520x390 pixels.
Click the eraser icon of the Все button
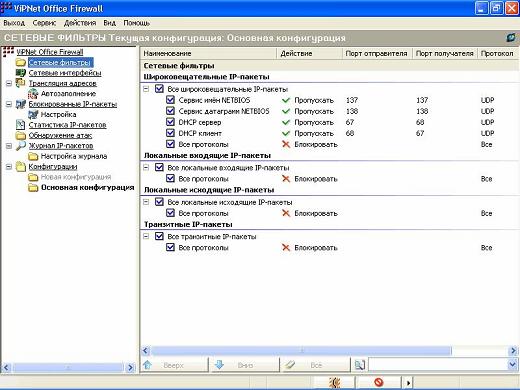coord(291,365)
